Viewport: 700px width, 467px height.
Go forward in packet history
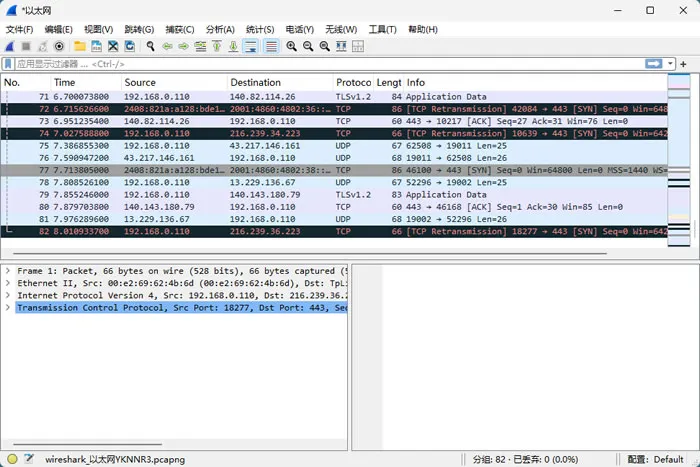point(183,46)
